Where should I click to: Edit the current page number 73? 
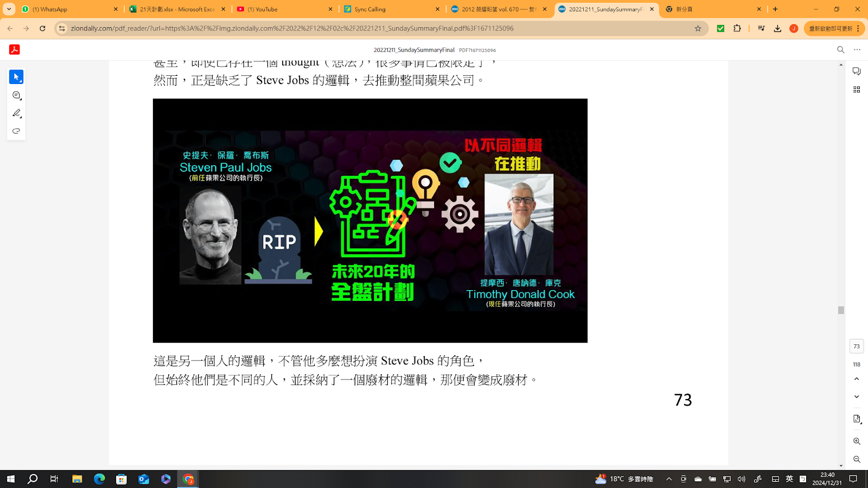[x=857, y=346]
